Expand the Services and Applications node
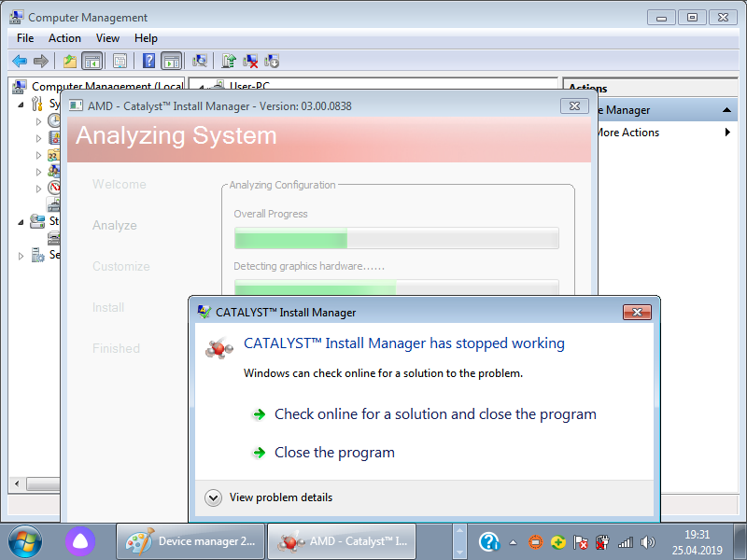 point(21,256)
